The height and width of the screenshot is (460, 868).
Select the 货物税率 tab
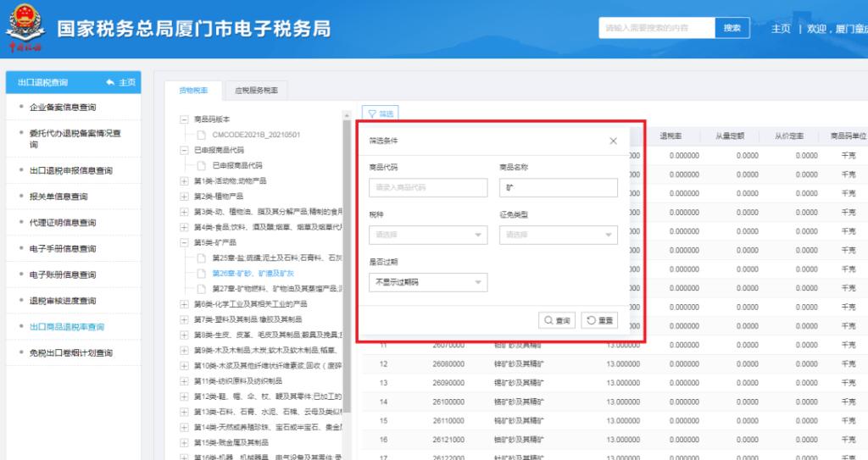point(192,91)
